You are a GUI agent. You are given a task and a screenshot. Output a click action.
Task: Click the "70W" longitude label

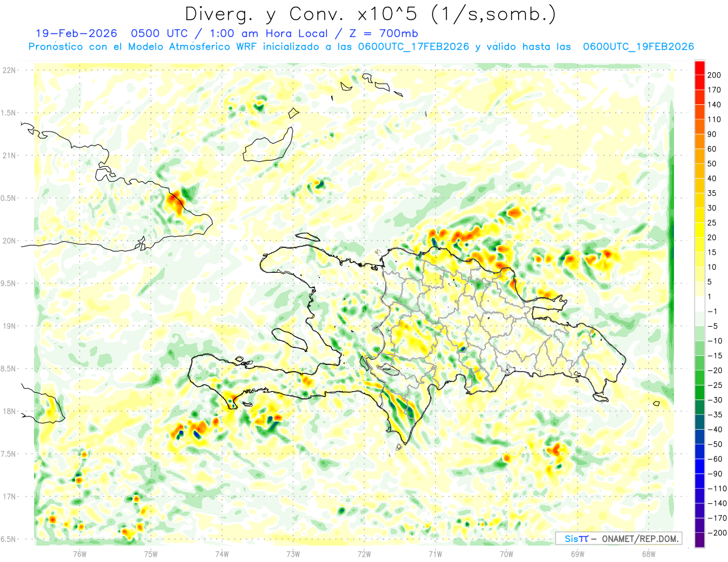click(507, 554)
